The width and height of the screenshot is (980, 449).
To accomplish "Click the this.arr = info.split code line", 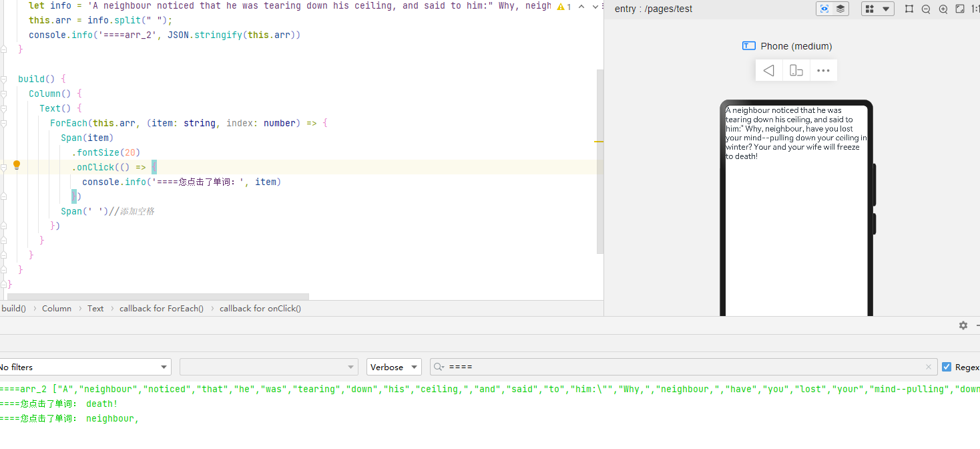I will (x=101, y=20).
